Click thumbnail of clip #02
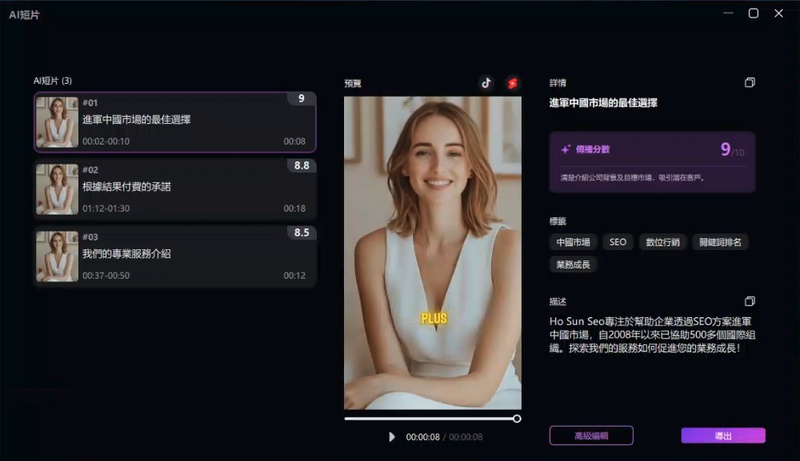This screenshot has width=800, height=461. [x=57, y=189]
